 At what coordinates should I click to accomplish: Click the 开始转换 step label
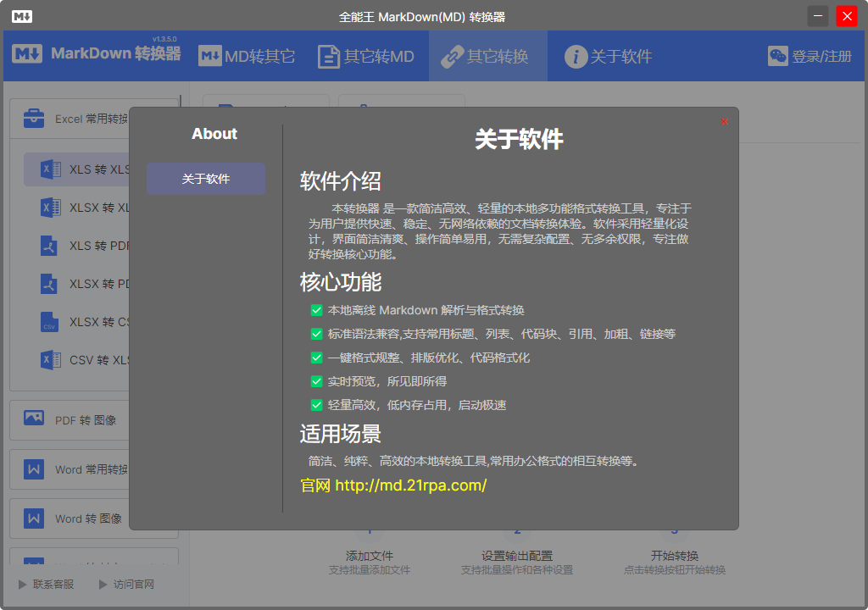(674, 556)
